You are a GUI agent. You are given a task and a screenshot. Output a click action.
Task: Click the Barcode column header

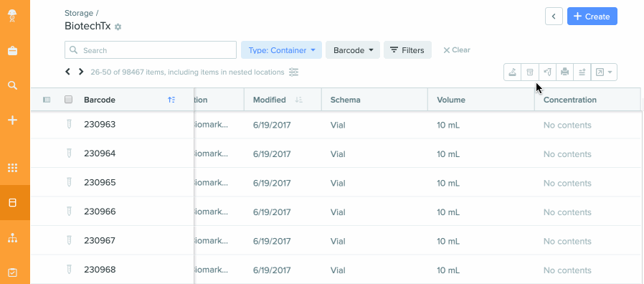pyautogui.click(x=100, y=100)
